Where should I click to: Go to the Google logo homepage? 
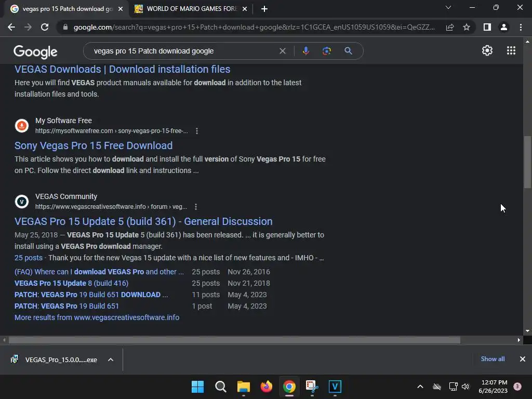[x=35, y=51]
